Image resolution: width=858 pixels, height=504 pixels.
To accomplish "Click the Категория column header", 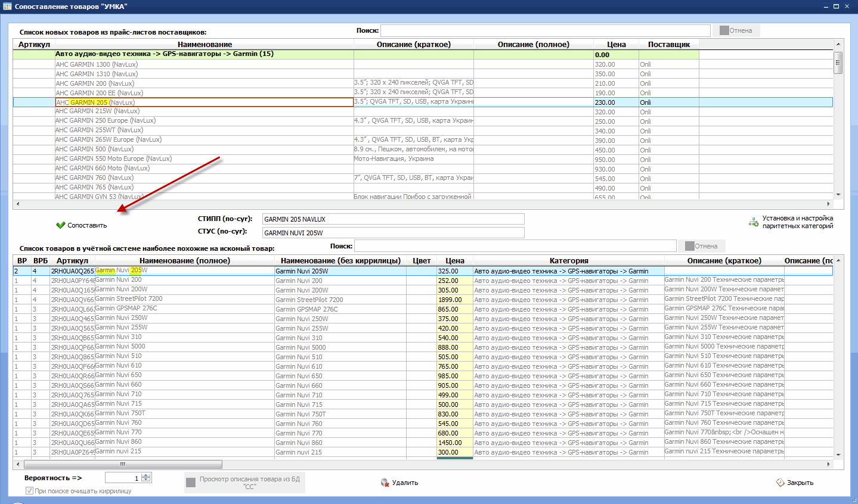I will point(569,261).
